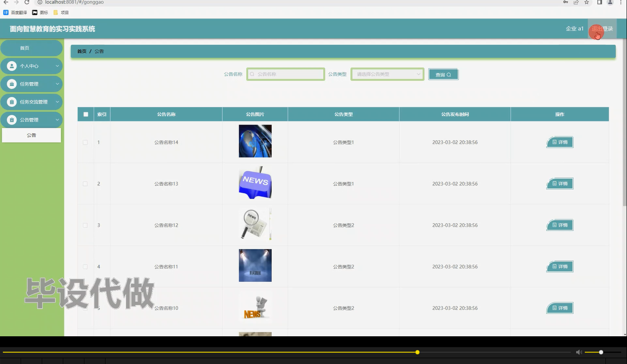Click the video progress bar handle
The height and width of the screenshot is (364, 627).
pyautogui.click(x=417, y=352)
